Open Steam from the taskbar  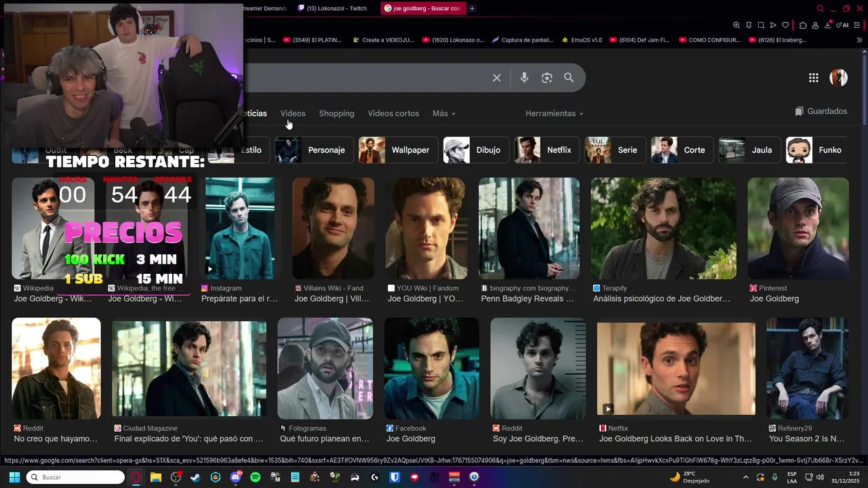[195, 477]
